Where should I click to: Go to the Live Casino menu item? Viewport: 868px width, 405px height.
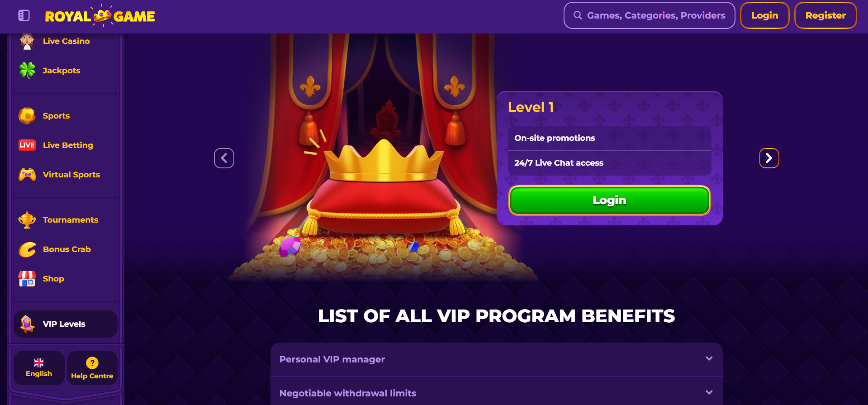point(66,41)
